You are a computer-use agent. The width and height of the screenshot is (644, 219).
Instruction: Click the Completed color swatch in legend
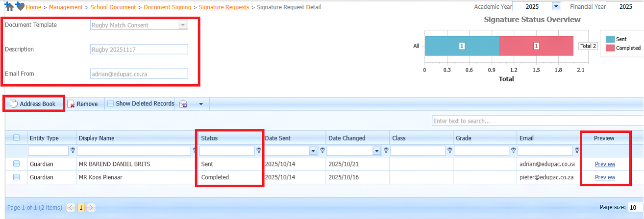610,48
